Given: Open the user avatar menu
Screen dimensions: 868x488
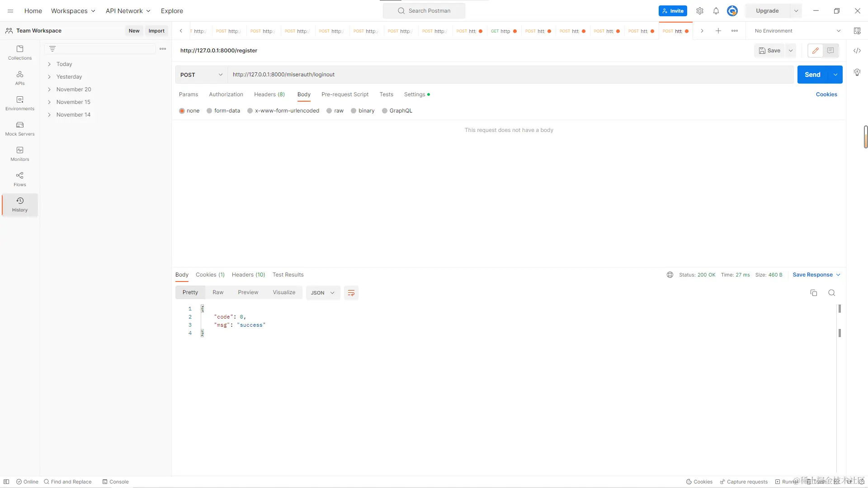Looking at the screenshot, I should click(x=732, y=11).
